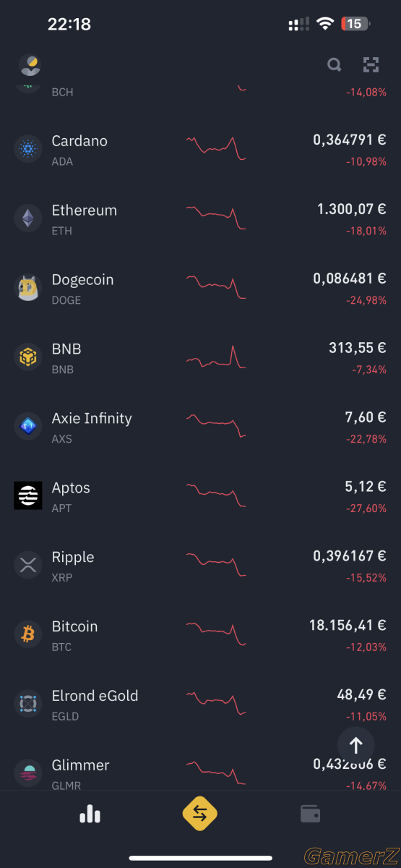Tap the Cardano coin logo
Image resolution: width=401 pixels, height=868 pixels.
pyautogui.click(x=28, y=150)
